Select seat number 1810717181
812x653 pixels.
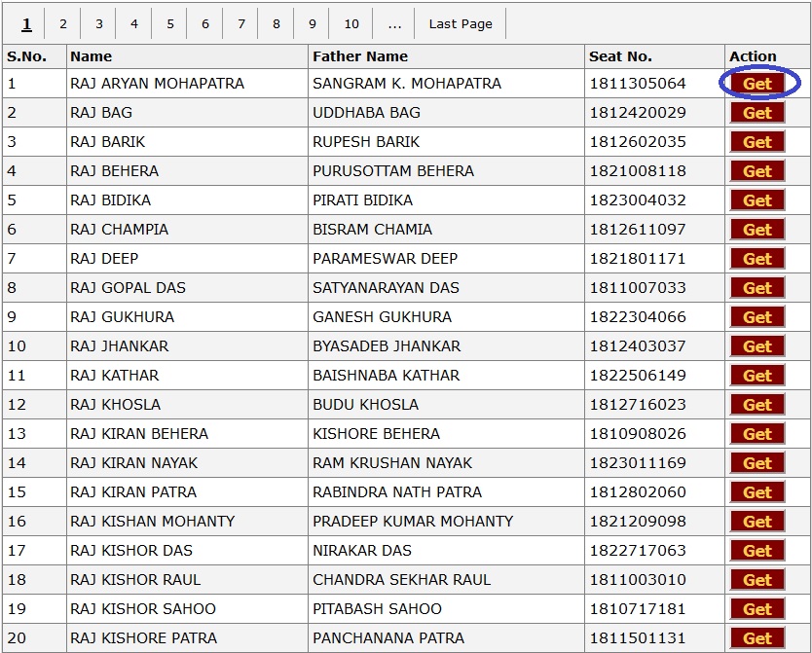pos(638,608)
